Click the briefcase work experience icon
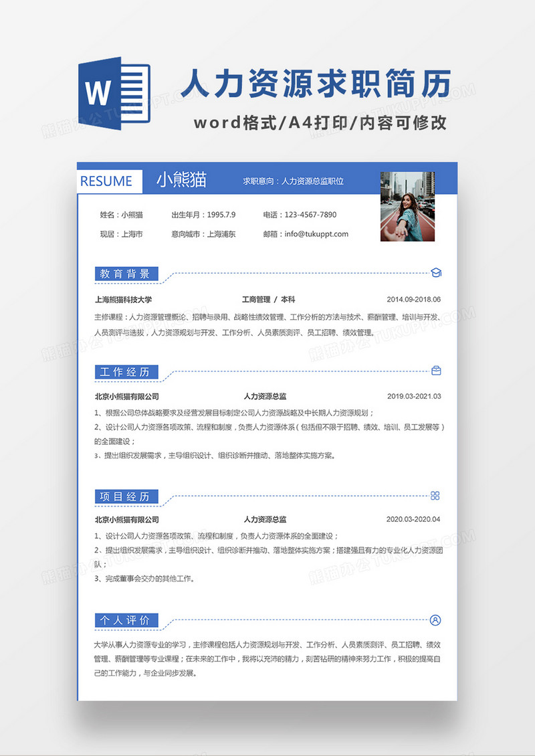535x756 pixels. pos(436,371)
